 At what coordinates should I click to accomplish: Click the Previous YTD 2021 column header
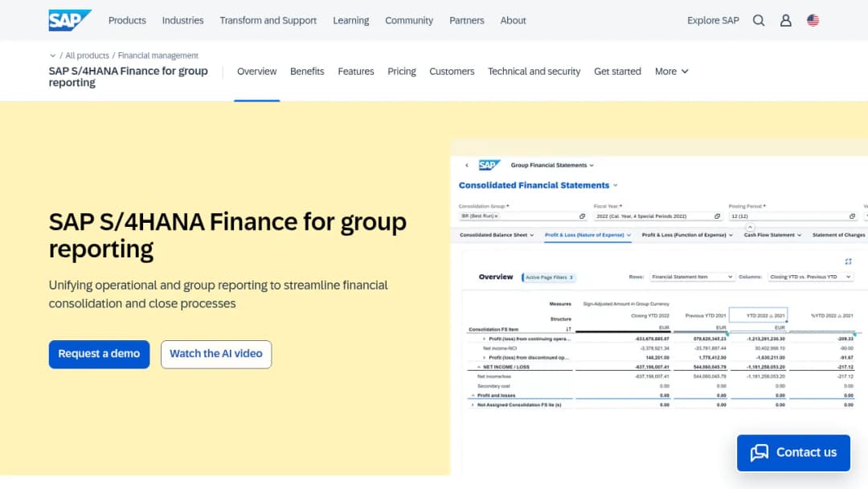point(706,315)
